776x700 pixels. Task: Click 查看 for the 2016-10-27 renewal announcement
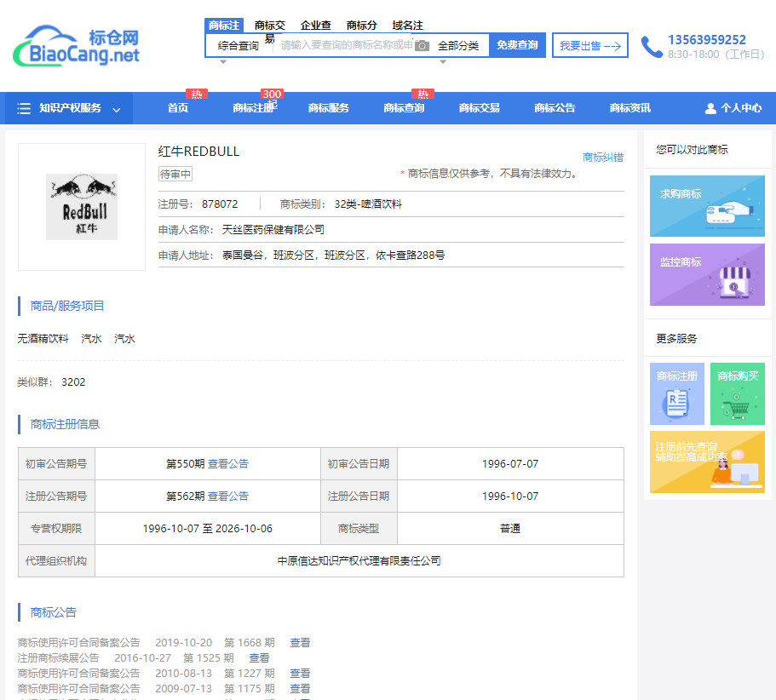(x=259, y=658)
